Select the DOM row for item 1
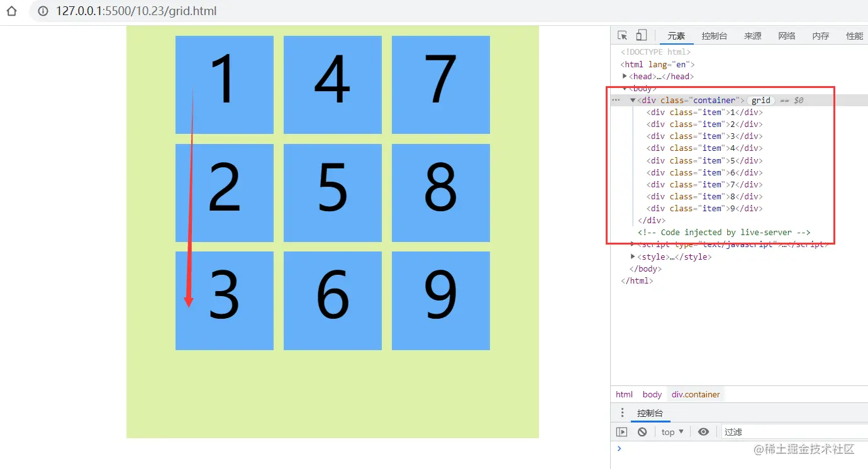The height and width of the screenshot is (469, 868). 704,112
